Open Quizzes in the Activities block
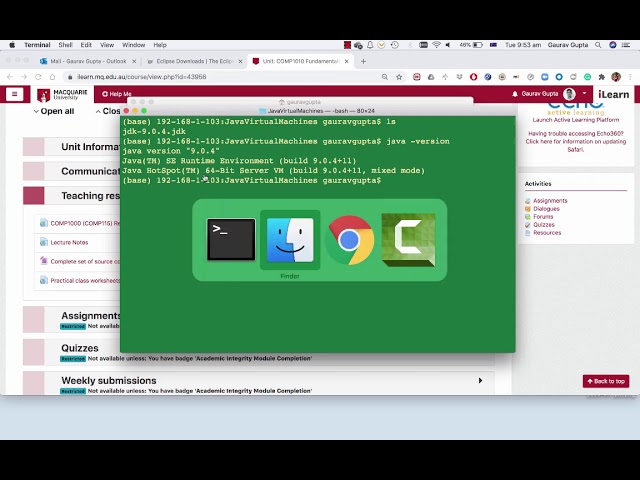The width and height of the screenshot is (640, 480). click(x=544, y=224)
